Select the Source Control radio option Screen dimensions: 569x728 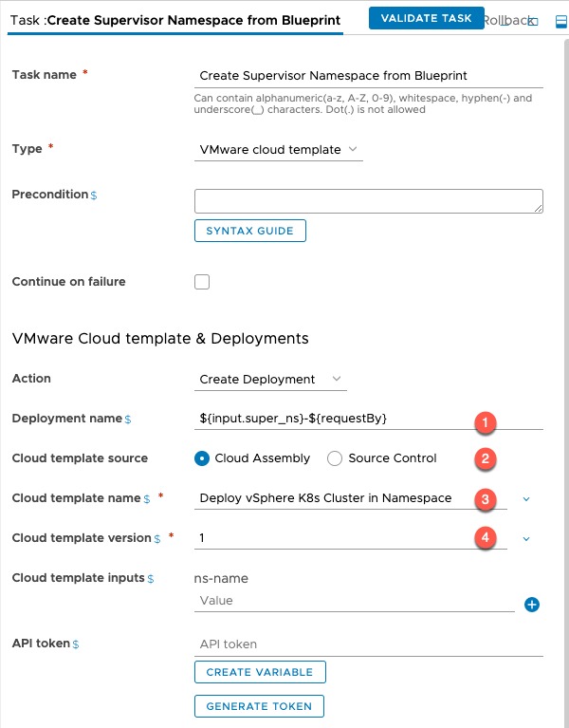[x=335, y=458]
